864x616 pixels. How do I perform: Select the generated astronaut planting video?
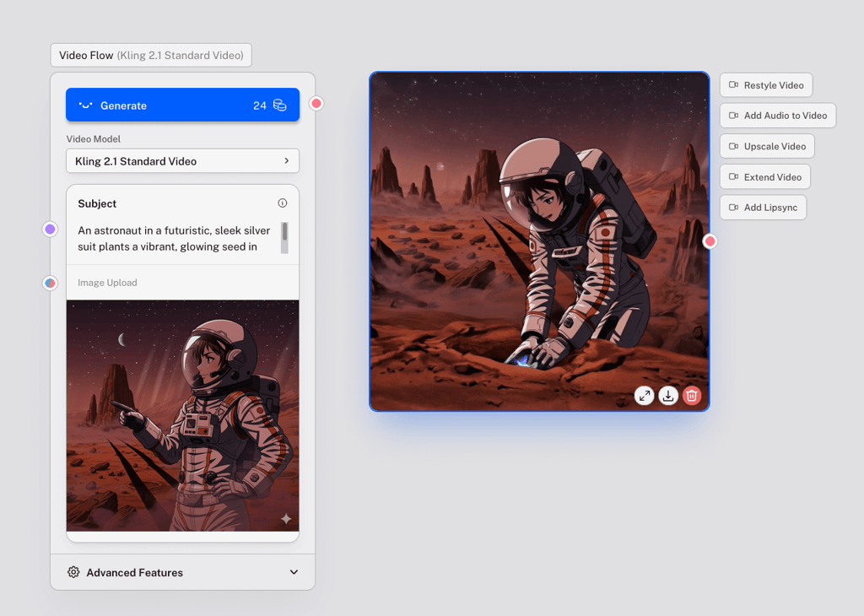pos(539,241)
